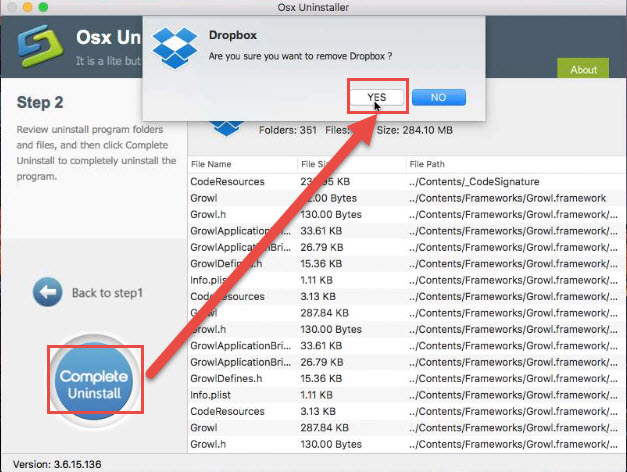This screenshot has width=627, height=472.
Task: Select the CodeResources row under _CodeSignature
Action: click(x=400, y=182)
